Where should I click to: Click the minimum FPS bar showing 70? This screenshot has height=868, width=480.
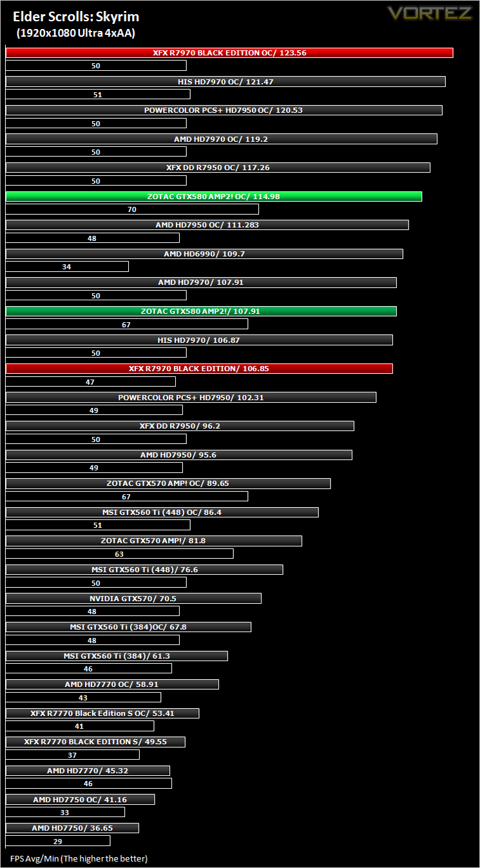[132, 209]
